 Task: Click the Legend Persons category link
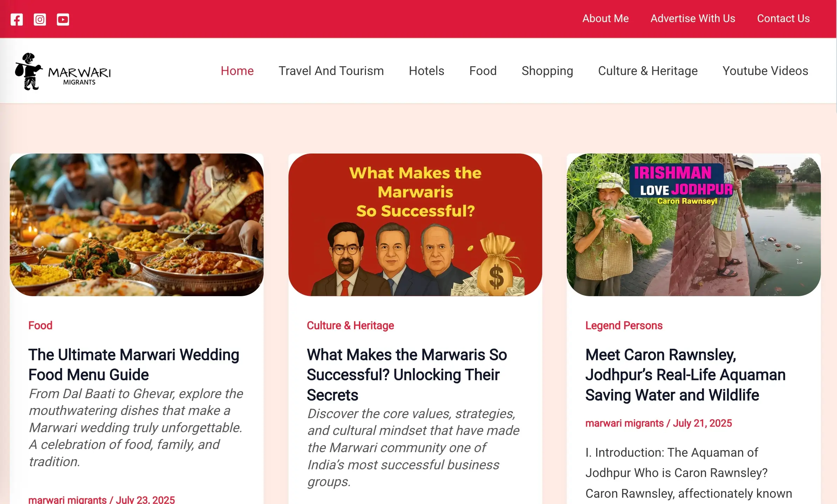pos(624,325)
